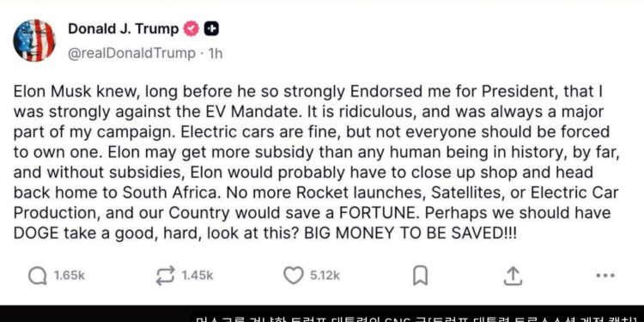Share the post via the upload arrow icon
Image resolution: width=644 pixels, height=322 pixels.
[513, 276]
